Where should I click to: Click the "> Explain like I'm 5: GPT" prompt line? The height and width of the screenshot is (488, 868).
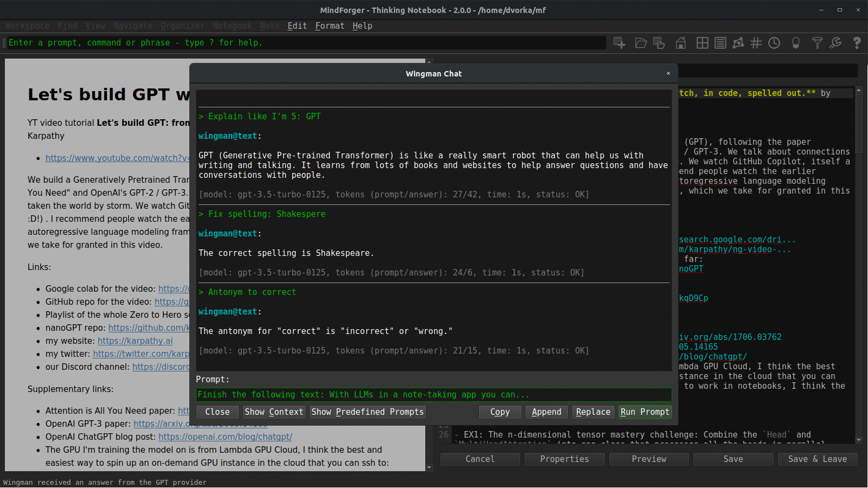click(260, 117)
